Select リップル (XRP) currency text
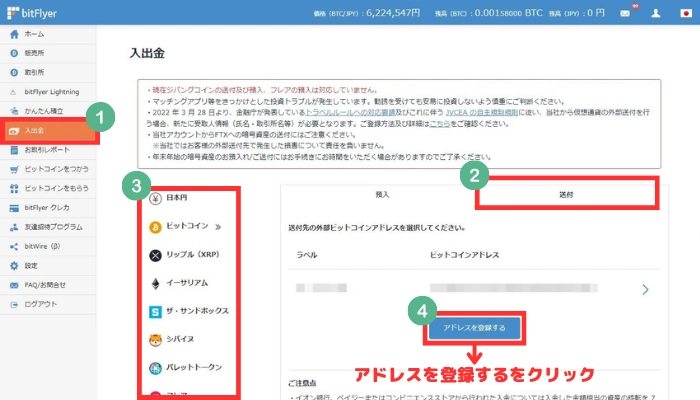 pos(192,254)
